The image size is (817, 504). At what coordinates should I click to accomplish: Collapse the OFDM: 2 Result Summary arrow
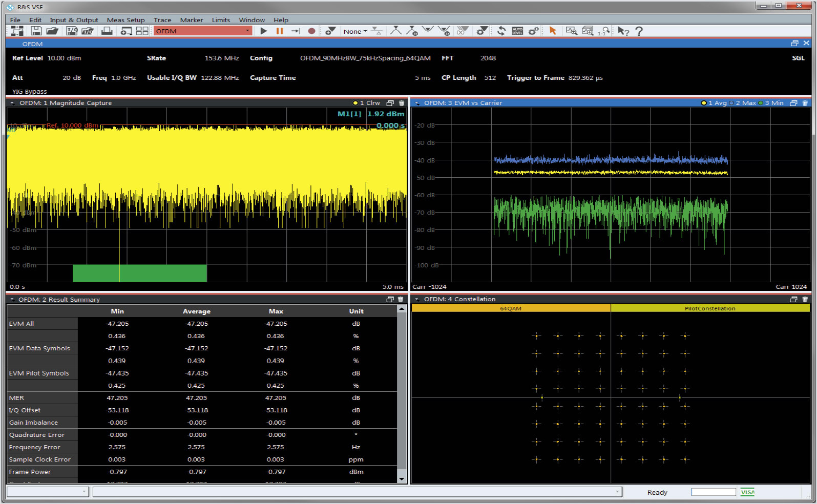(12, 300)
